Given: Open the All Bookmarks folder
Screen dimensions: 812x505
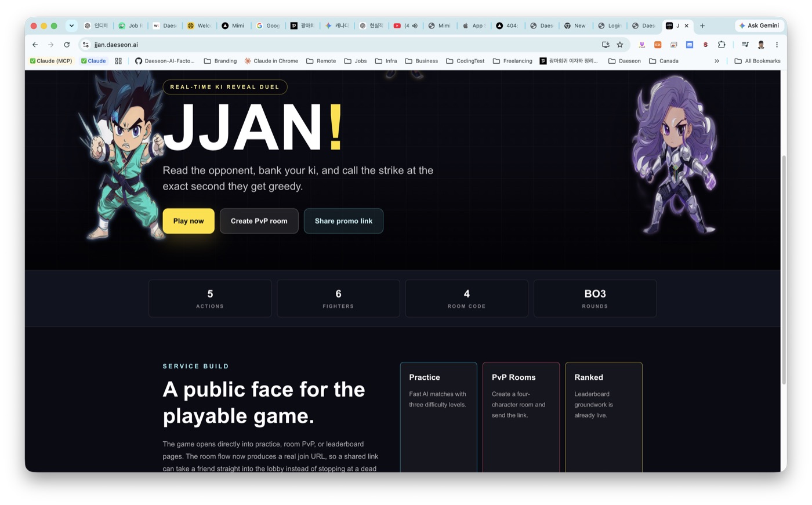Looking at the screenshot, I should coord(757,61).
